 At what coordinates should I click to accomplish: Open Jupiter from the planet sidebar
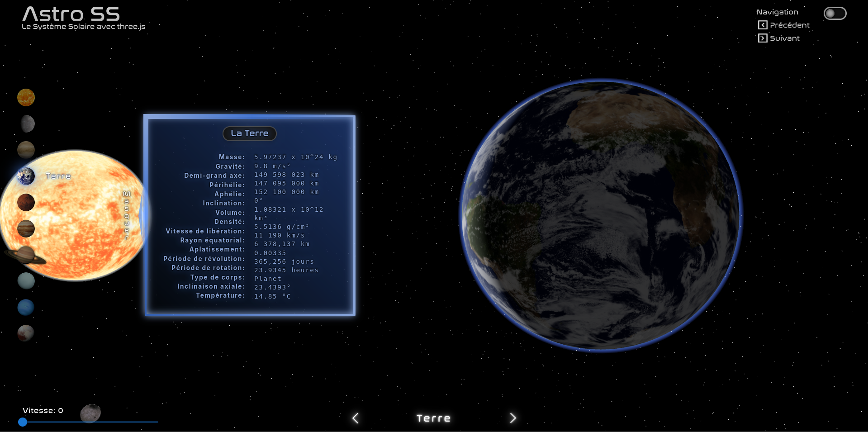(26, 228)
